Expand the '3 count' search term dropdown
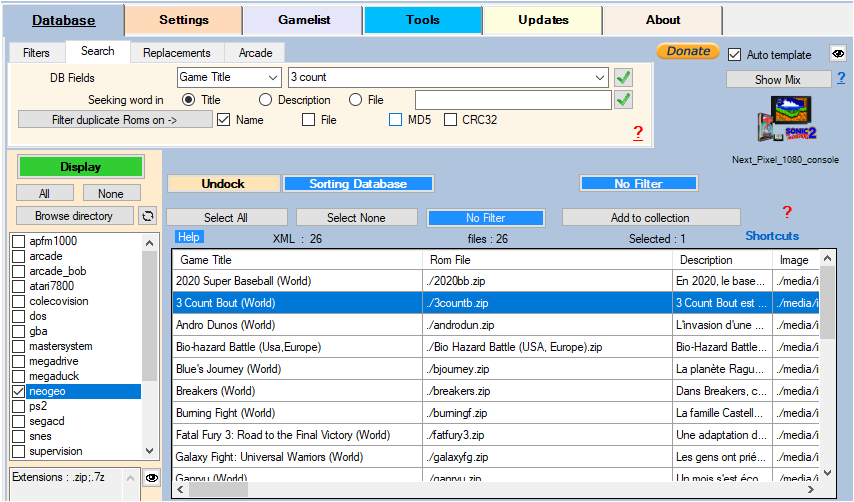 [x=599, y=77]
